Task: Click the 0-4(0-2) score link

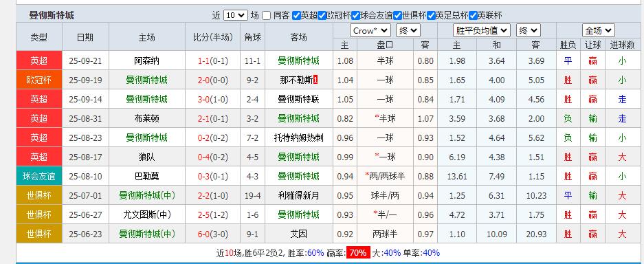Action: (213, 157)
